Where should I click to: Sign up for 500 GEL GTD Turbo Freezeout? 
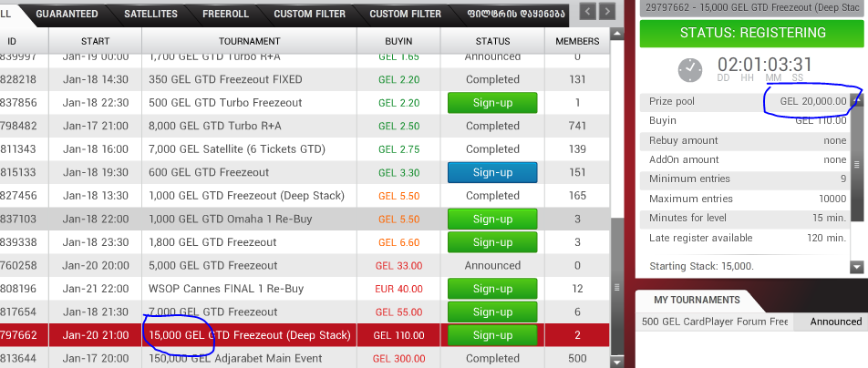pyautogui.click(x=492, y=103)
